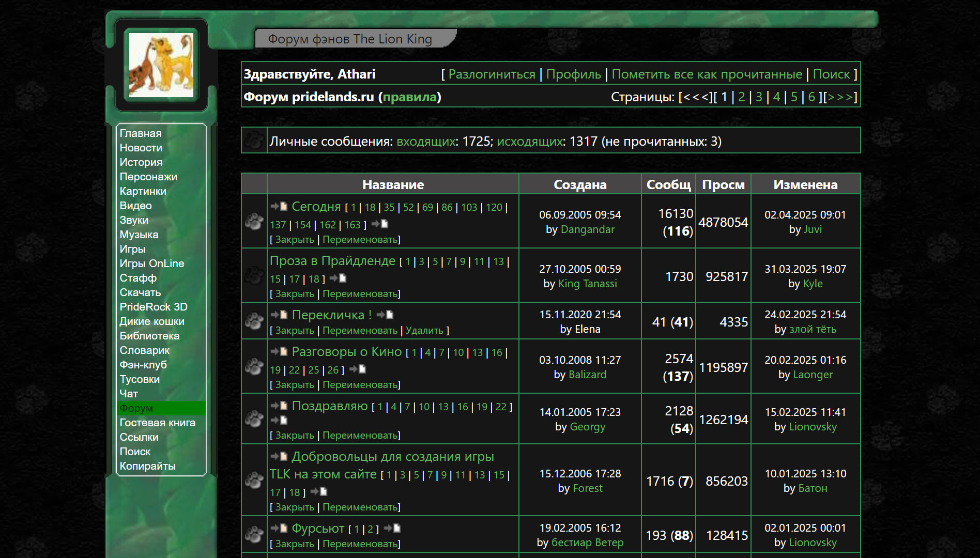Click first-unread icon before Фурсьют topic
980x558 pixels.
click(x=279, y=529)
